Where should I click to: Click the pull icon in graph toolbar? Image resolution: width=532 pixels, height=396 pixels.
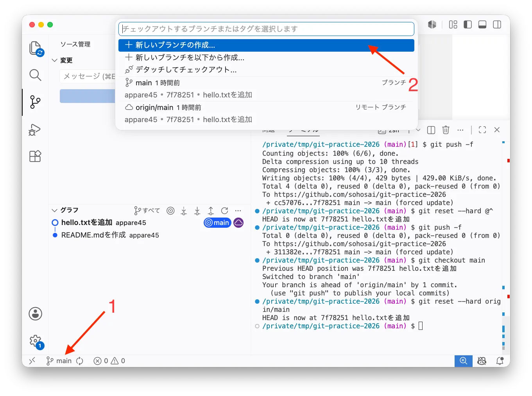(x=197, y=211)
